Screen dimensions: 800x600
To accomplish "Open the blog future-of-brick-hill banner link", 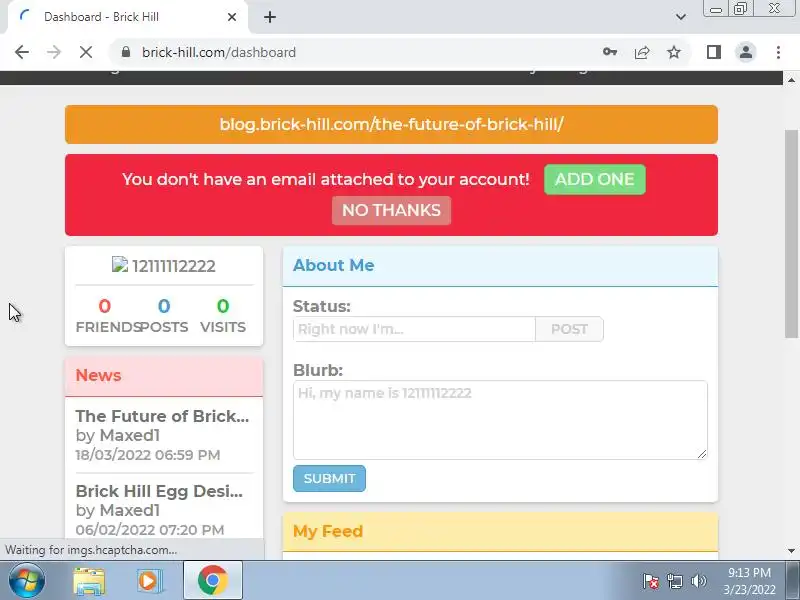I will pos(391,124).
